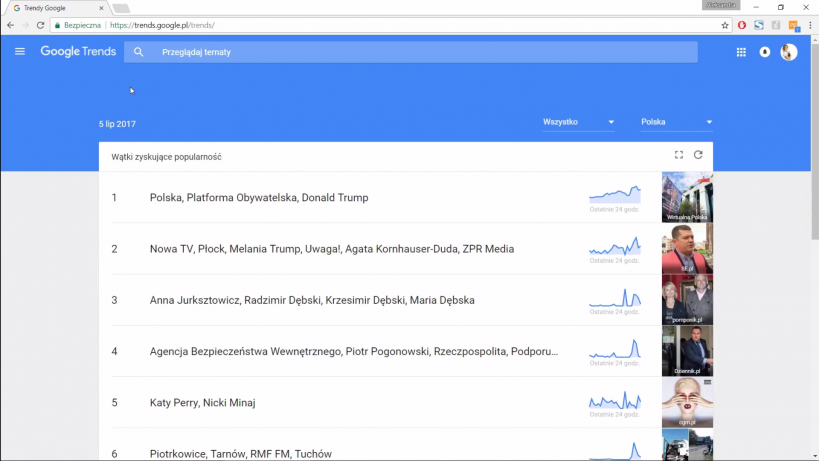The image size is (819, 461).
Task: Open the hamburger navigation menu
Action: pos(20,52)
